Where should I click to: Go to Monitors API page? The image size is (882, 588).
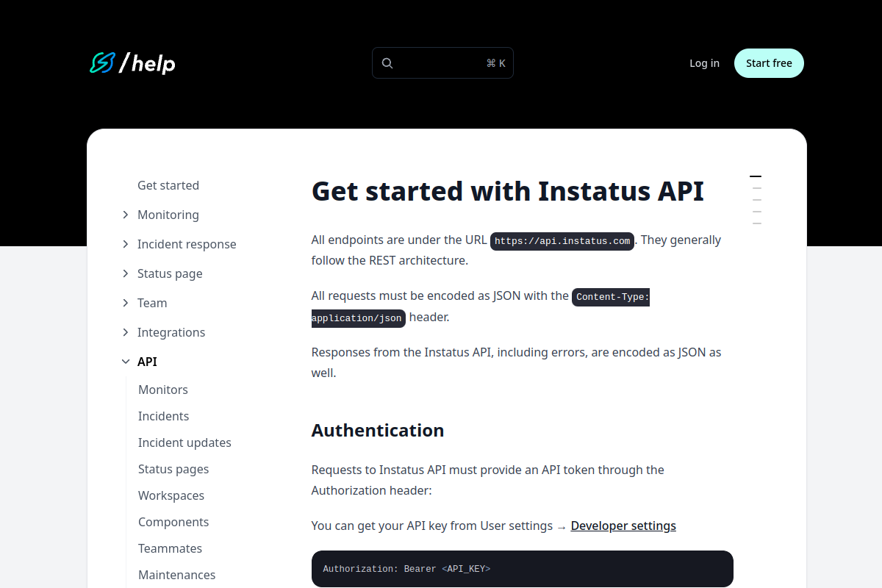pos(163,390)
